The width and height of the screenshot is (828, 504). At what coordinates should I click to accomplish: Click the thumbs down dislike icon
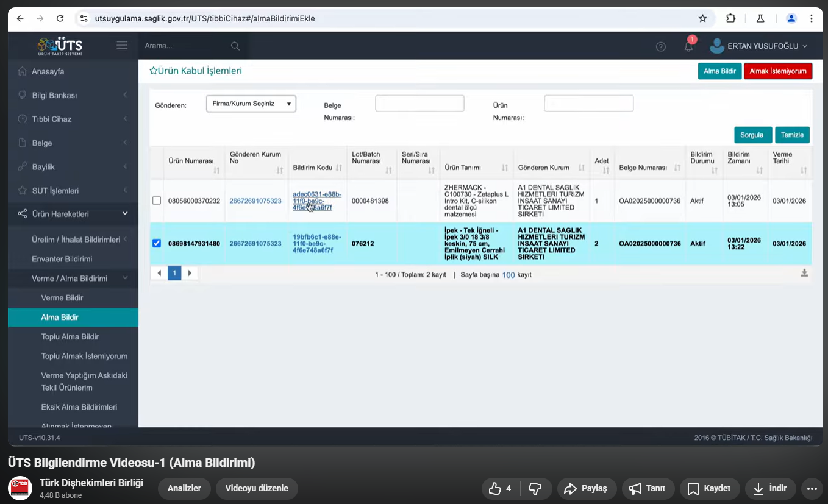click(x=535, y=488)
